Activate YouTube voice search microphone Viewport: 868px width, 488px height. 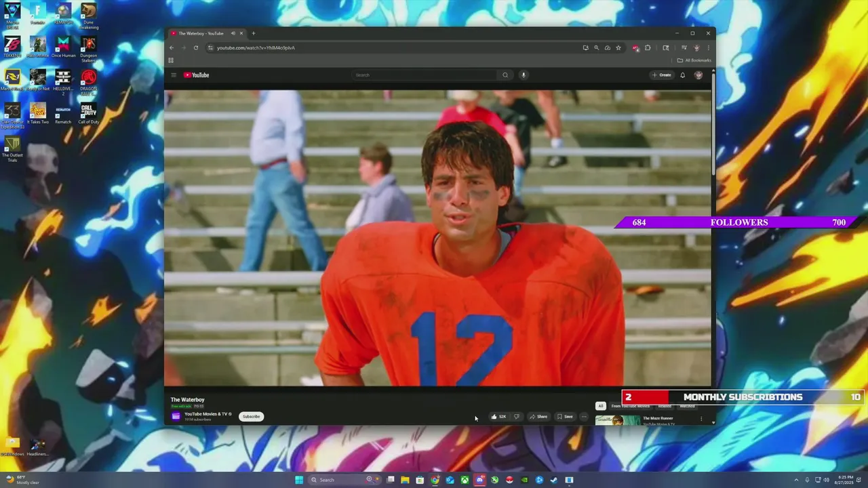pos(524,75)
